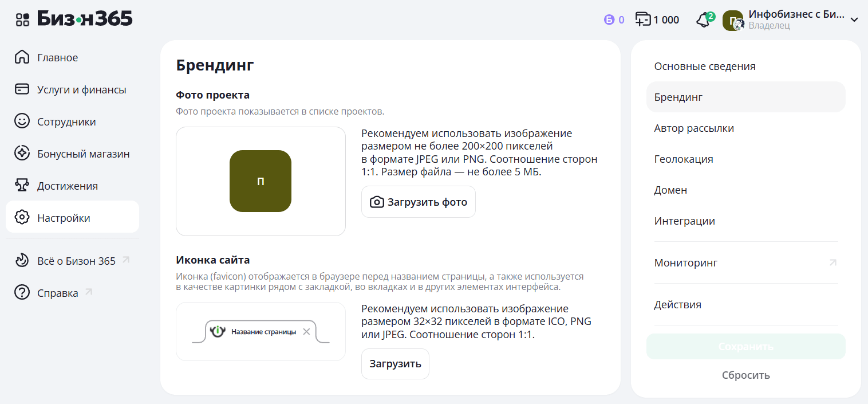The image size is (868, 404).
Task: Open Бонусный магазин in sidebar
Action: point(83,154)
